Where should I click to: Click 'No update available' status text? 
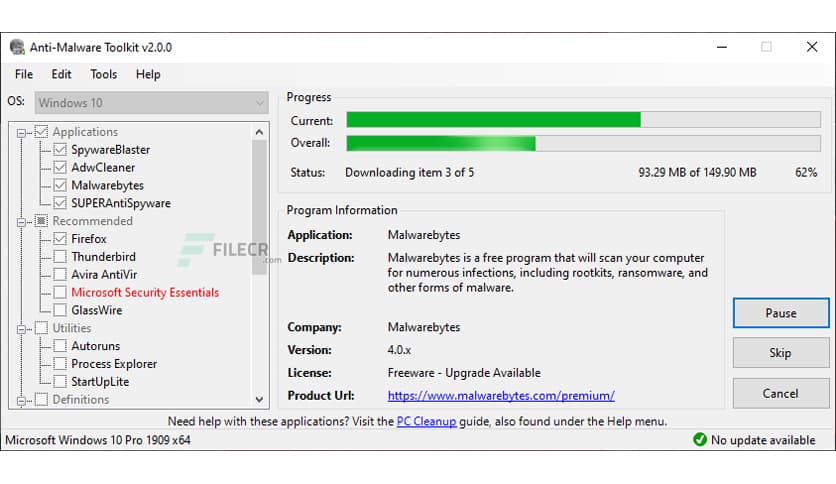coord(763,440)
